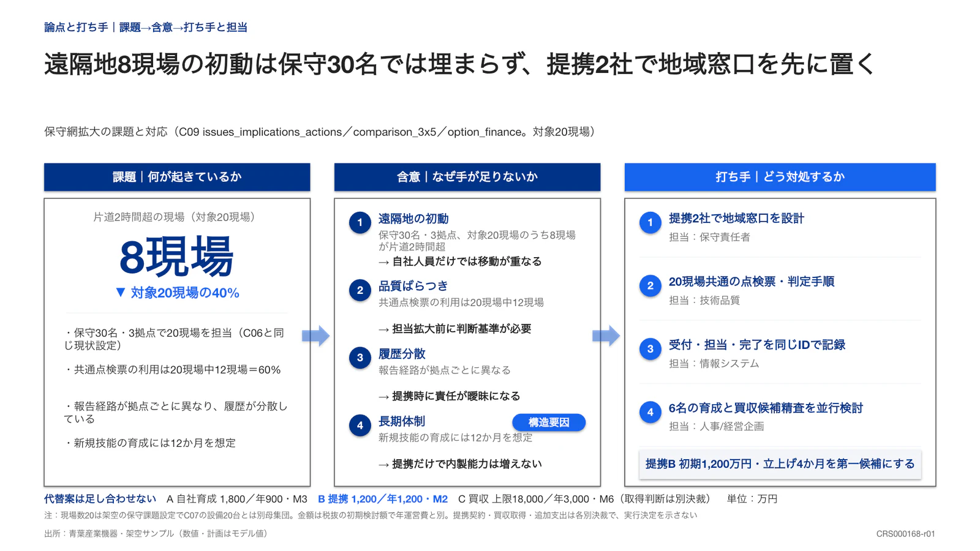Click number 4 circle beside 長期体制
The width and height of the screenshot is (980, 551).
click(x=360, y=425)
